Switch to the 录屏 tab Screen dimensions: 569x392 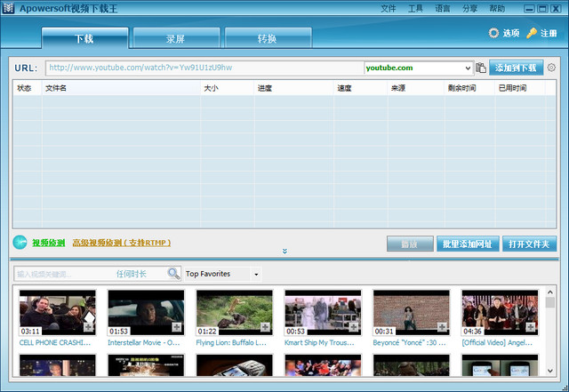(x=176, y=38)
